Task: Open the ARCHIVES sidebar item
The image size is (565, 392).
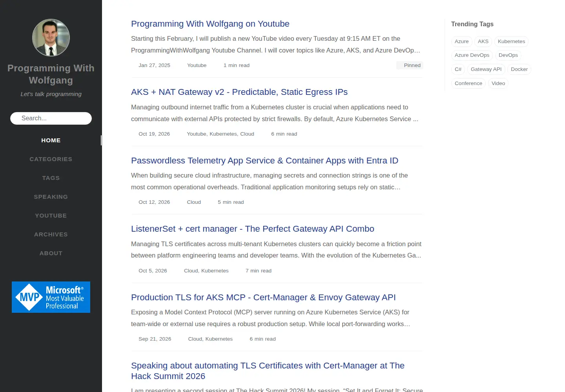Action: click(51, 234)
